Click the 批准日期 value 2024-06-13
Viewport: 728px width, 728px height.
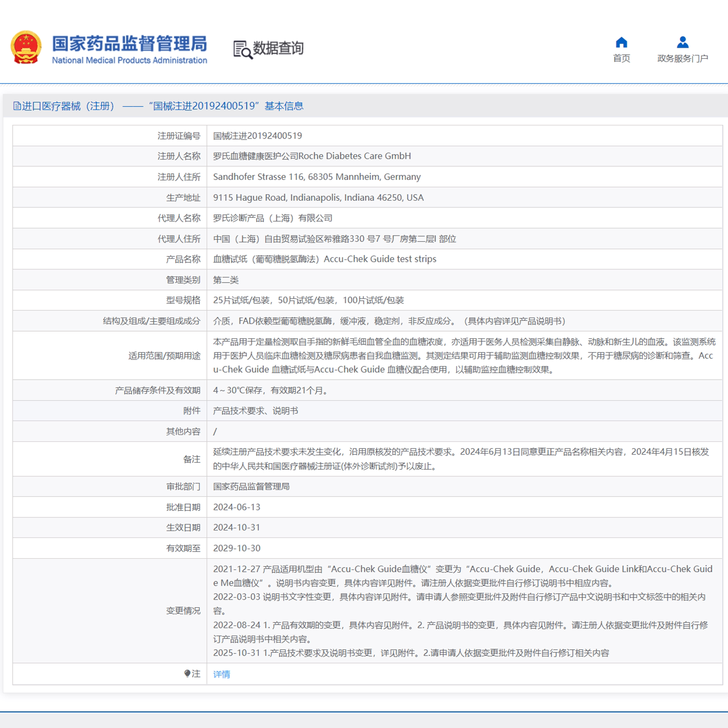237,507
